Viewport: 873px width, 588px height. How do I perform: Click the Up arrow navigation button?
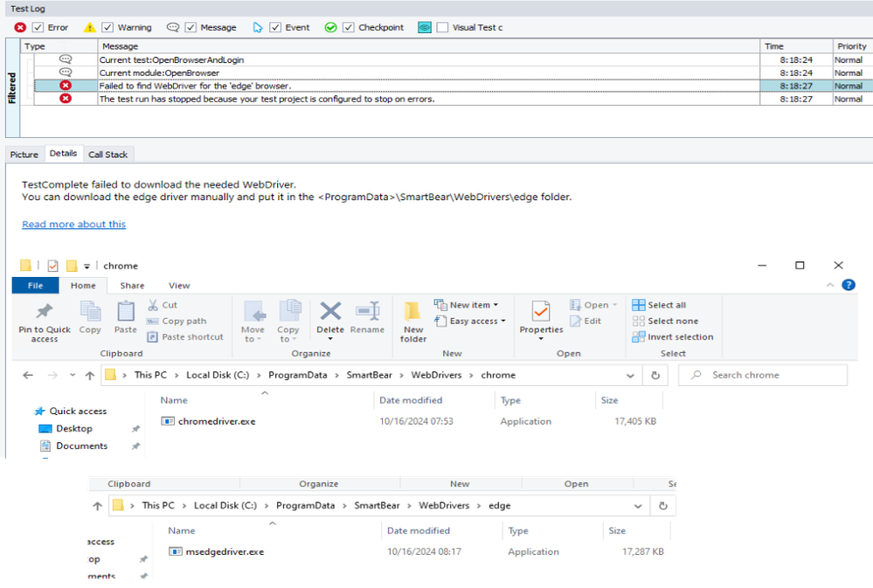point(89,376)
